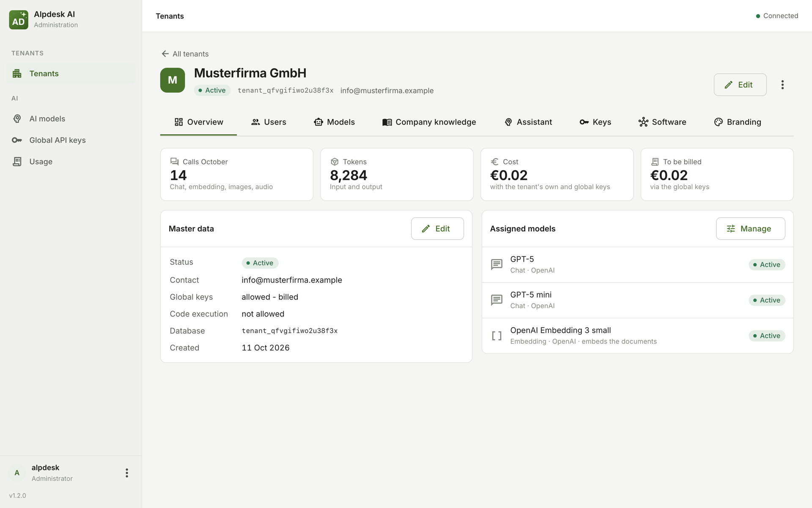
Task: Click the Created date 11 Oct 2026
Action: pos(266,348)
